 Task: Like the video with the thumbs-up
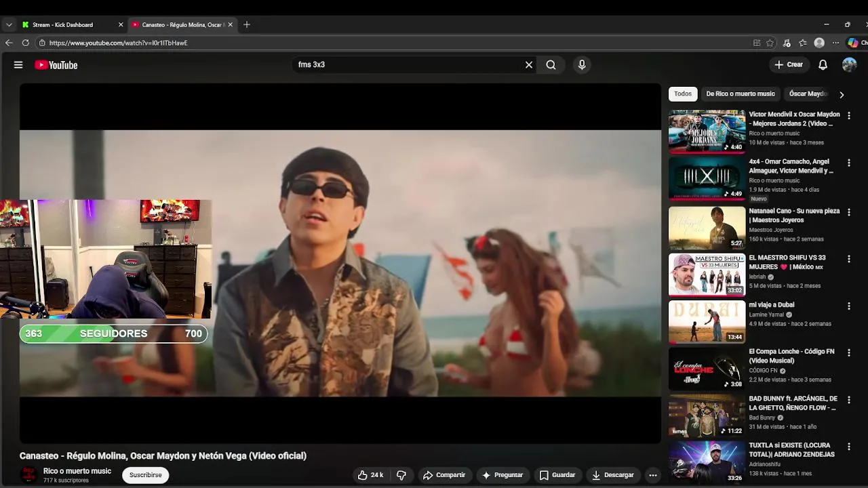pyautogui.click(x=370, y=475)
